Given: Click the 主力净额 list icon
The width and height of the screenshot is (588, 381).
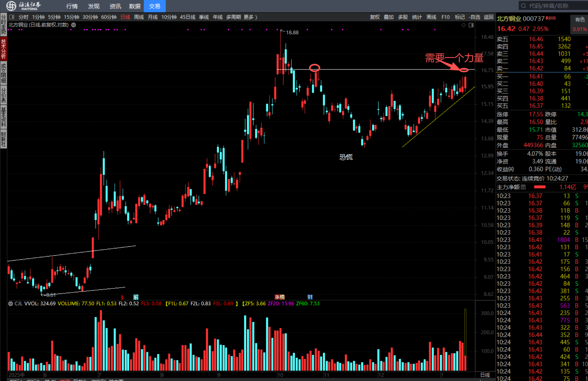Looking at the screenshot, I should (523, 187).
